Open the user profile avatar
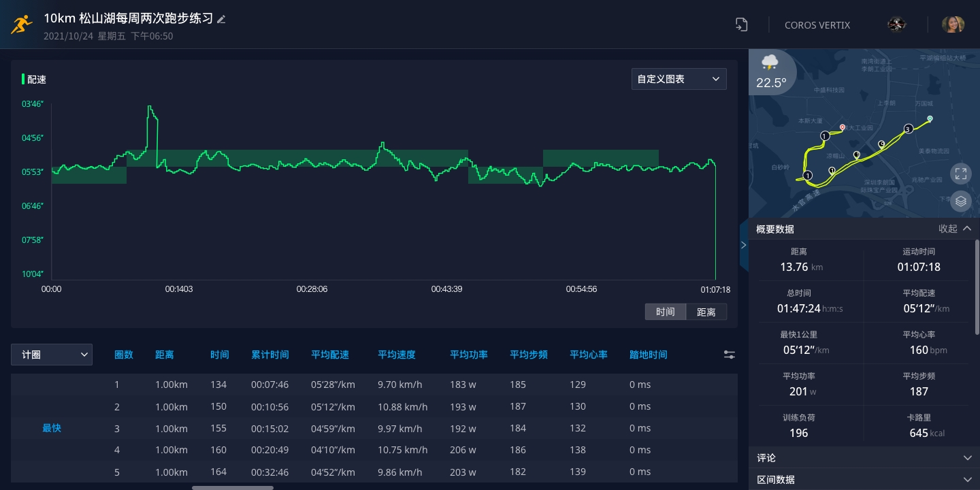 tap(953, 24)
